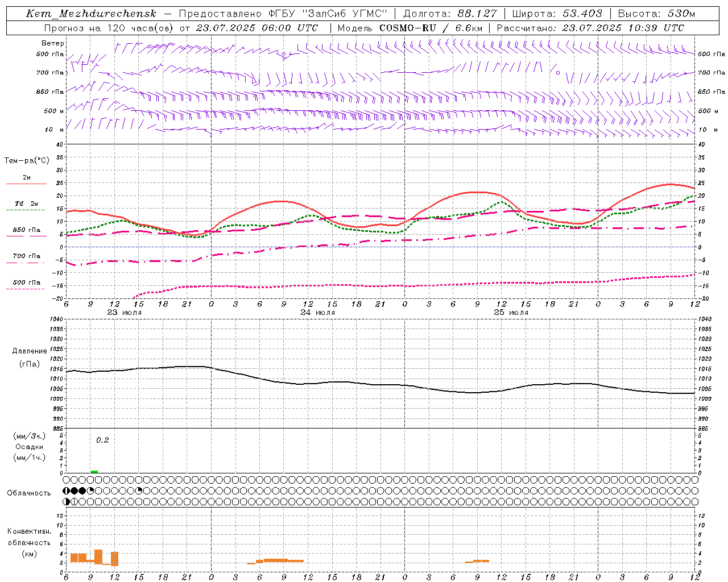The width and height of the screenshot is (728, 582).
Task: Click the Тем-ра(°C) temperature panel label
Action: pos(27,161)
